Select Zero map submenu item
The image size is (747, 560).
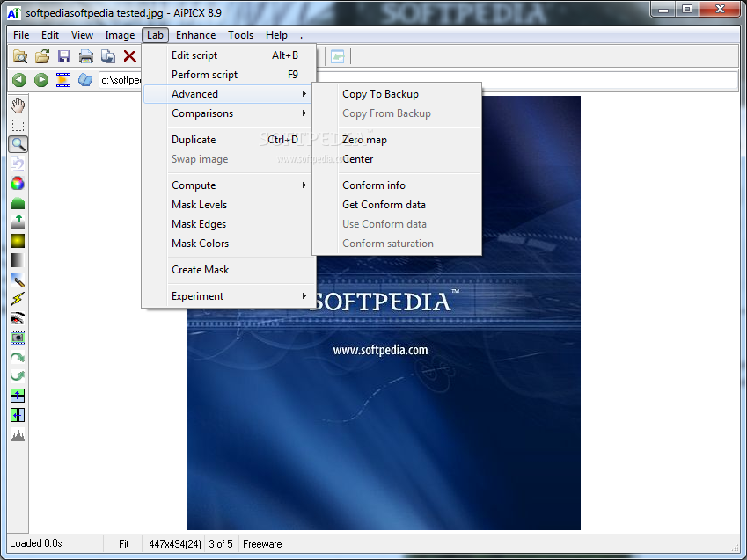coord(396,140)
